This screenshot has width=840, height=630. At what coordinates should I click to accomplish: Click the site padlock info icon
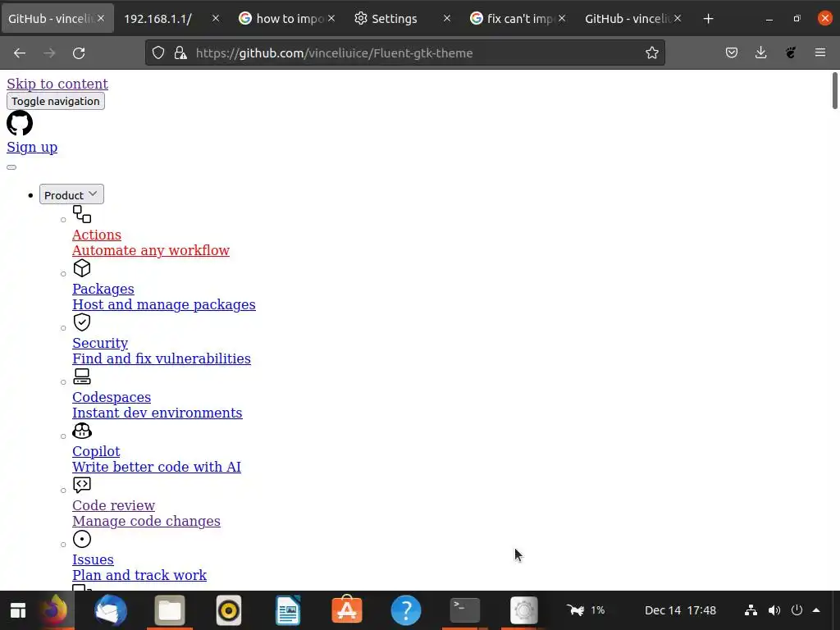[180, 52]
